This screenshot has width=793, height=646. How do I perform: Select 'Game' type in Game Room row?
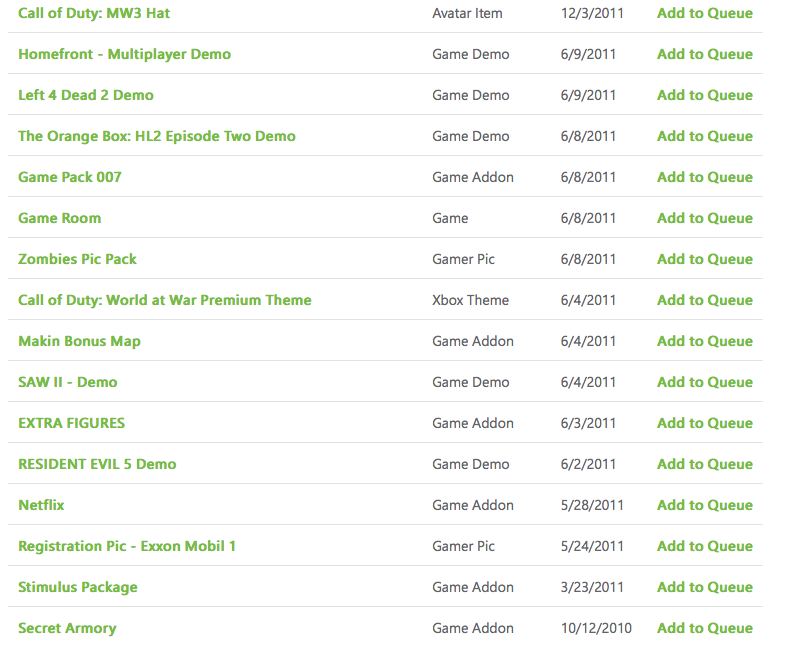click(x=450, y=218)
